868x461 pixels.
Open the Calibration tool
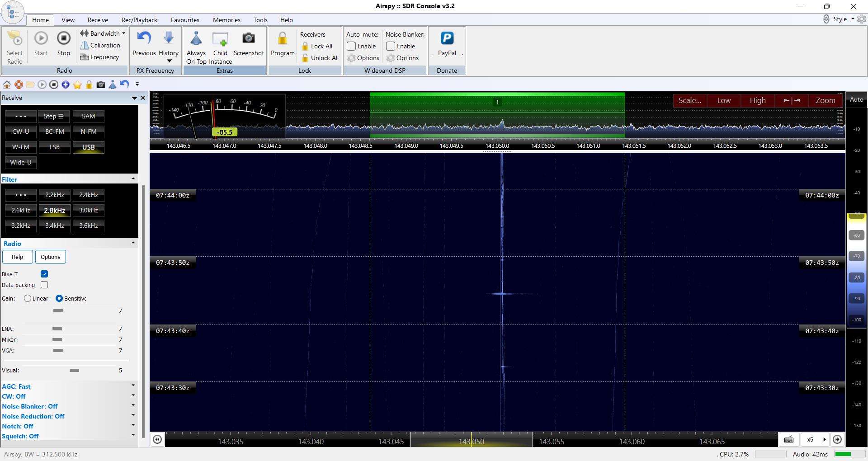pos(100,45)
